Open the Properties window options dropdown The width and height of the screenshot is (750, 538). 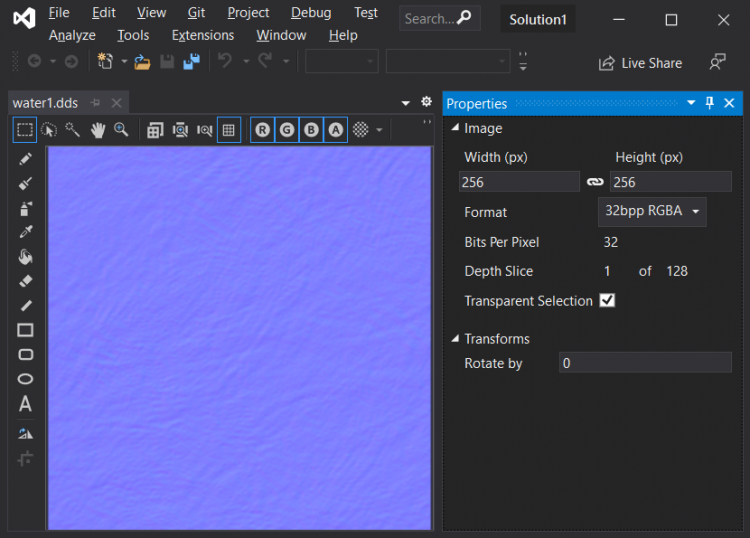click(x=691, y=103)
